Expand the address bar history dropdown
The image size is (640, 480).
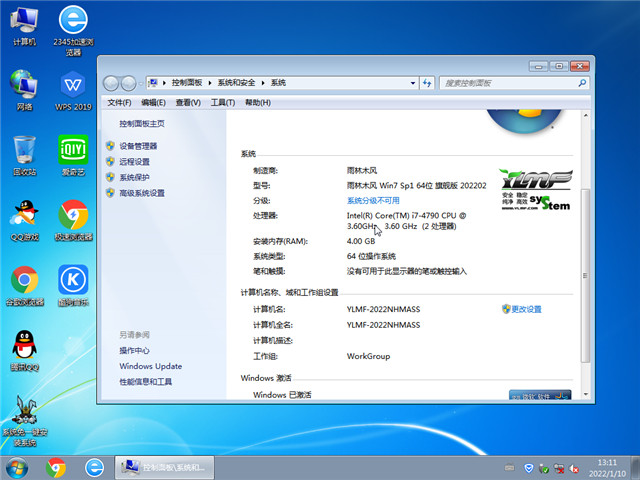click(413, 83)
